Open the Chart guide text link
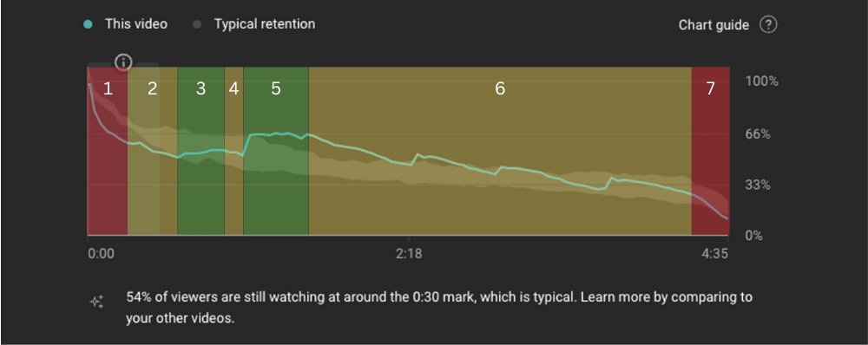This screenshot has height=345, width=868. click(713, 25)
